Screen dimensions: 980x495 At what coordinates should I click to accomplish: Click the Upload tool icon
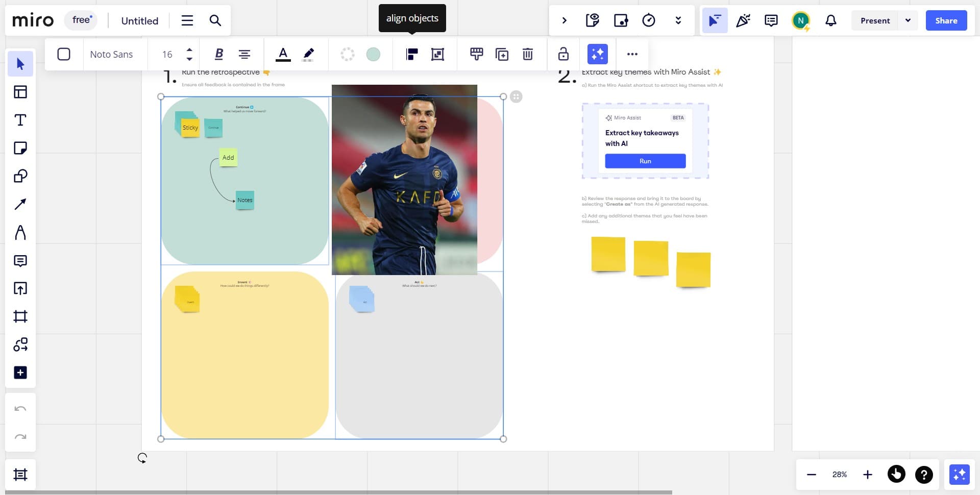tap(20, 288)
